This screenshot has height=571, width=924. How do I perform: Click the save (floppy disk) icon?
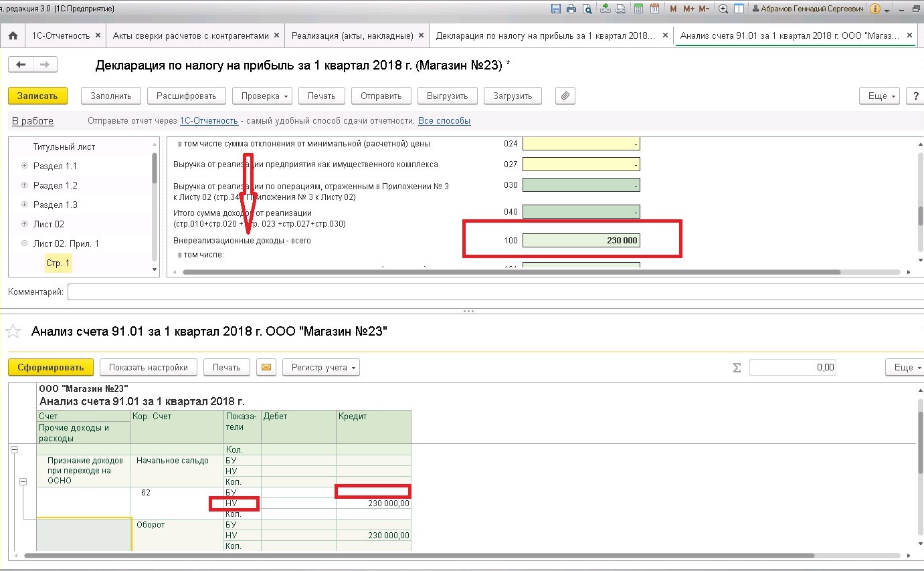(555, 9)
